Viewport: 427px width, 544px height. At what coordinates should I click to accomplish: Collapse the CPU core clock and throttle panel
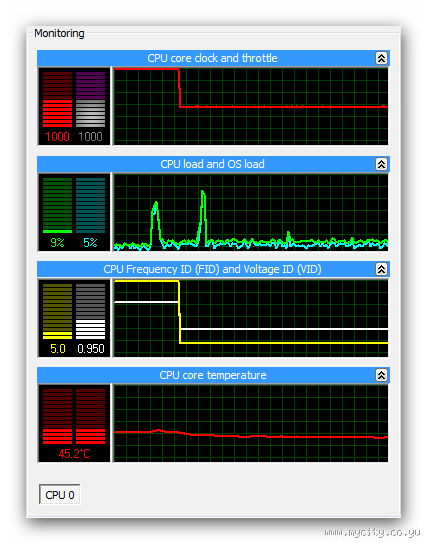[x=381, y=58]
